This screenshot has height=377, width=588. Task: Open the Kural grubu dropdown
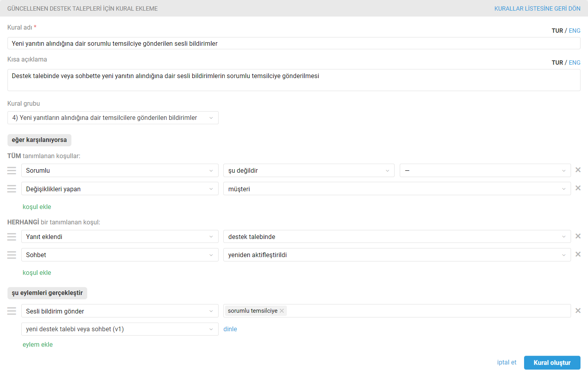tap(113, 118)
